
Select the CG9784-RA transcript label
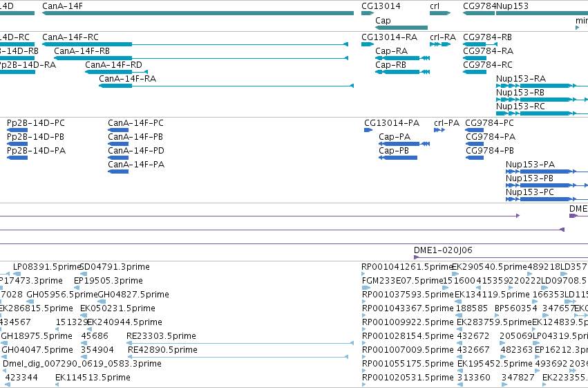coord(489,51)
